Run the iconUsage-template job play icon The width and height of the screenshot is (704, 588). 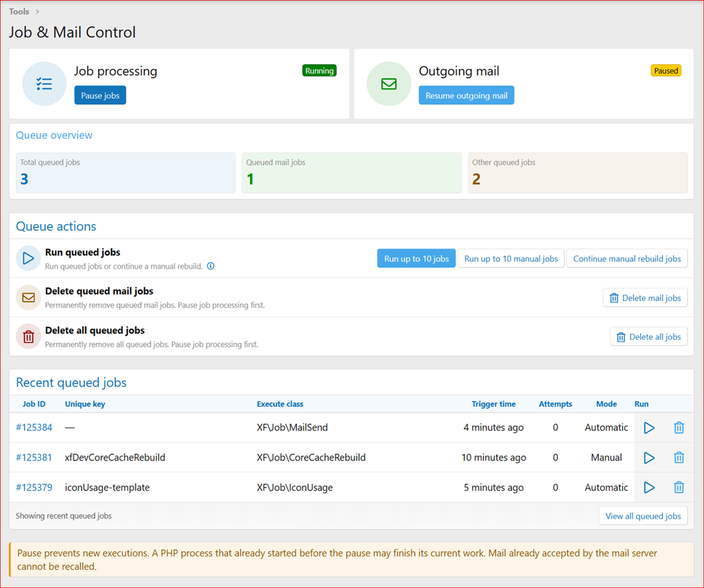point(649,487)
